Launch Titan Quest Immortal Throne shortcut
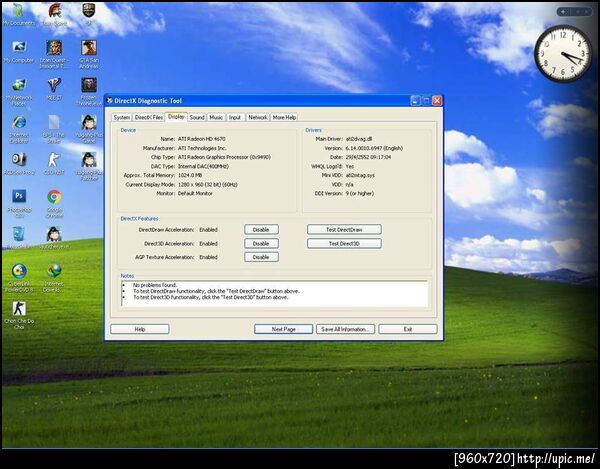Screen dimensions: 600x469 54,54
